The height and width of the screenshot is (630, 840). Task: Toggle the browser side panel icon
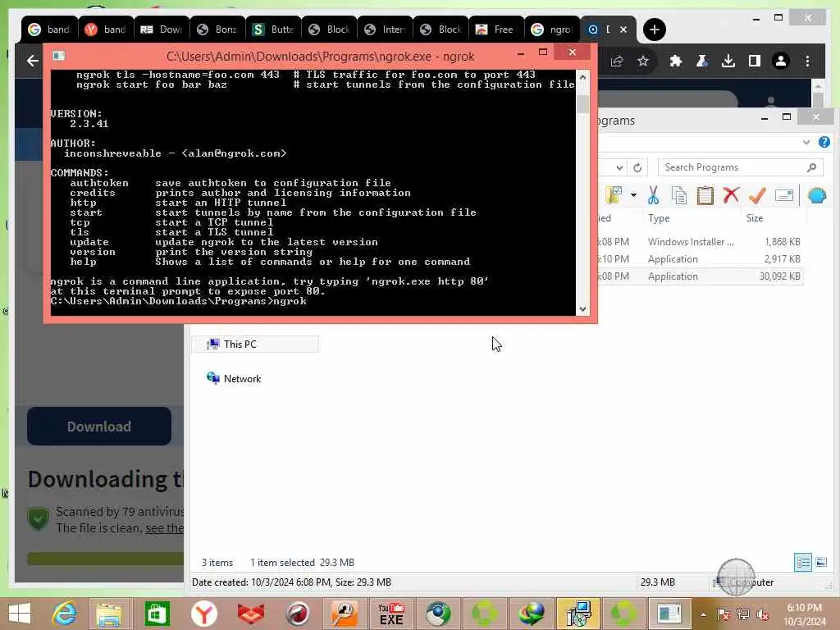coord(755,61)
